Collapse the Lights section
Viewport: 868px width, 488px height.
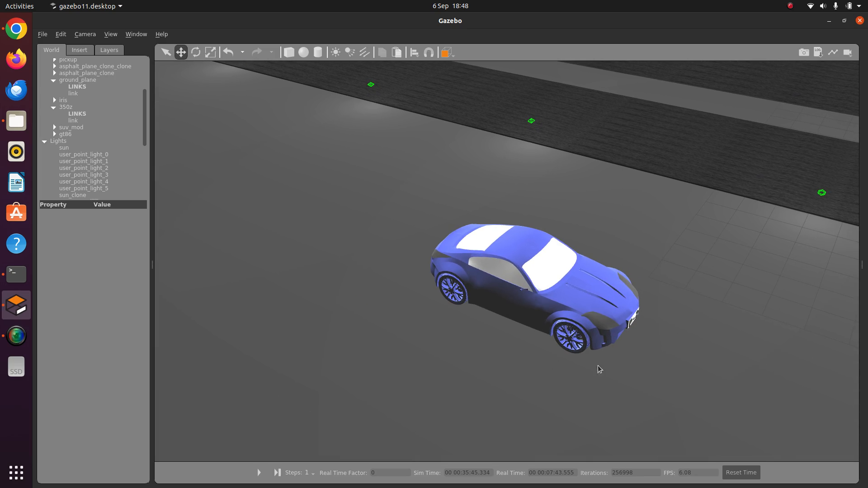44,141
